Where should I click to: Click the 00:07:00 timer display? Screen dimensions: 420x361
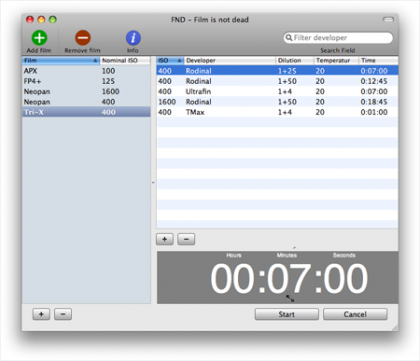tap(289, 278)
